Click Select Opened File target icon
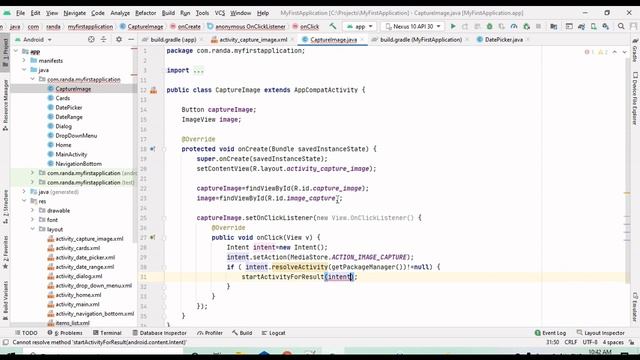Screen dimensions: 640x360 point(91,40)
